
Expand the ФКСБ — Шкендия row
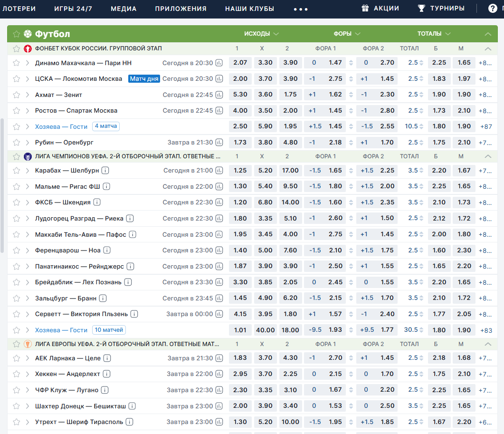click(x=28, y=203)
